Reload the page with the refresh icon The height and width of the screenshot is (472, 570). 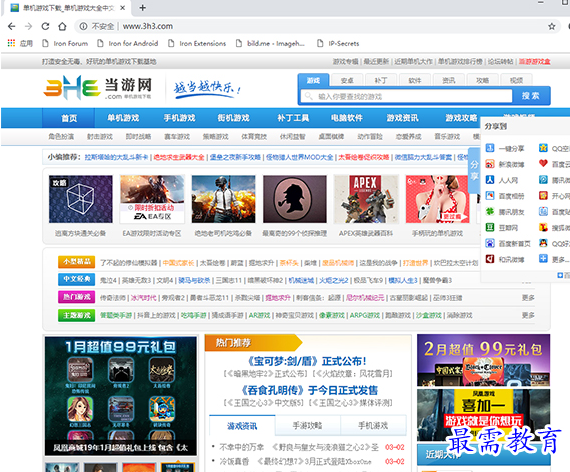pyautogui.click(x=45, y=26)
